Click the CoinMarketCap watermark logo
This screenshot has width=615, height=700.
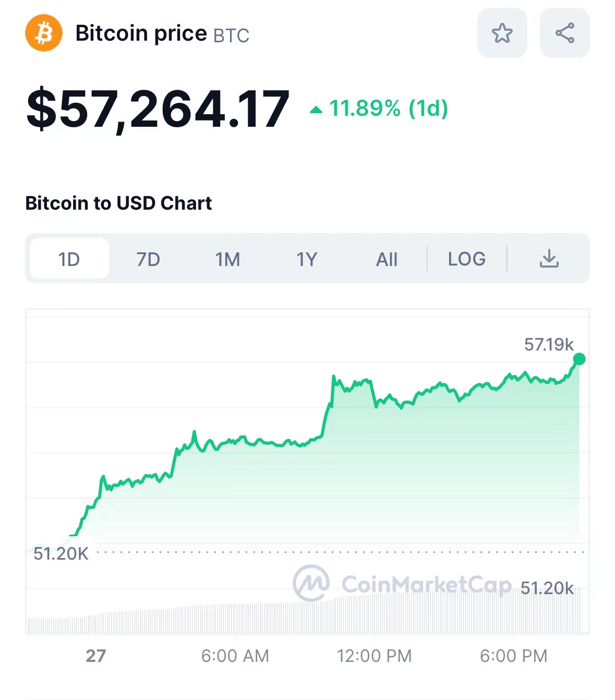click(312, 583)
